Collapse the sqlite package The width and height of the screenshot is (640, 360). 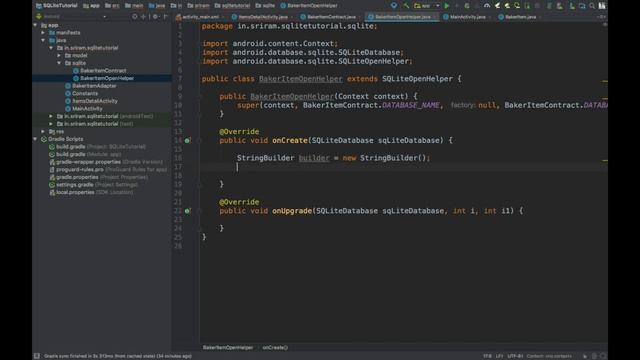(x=60, y=63)
